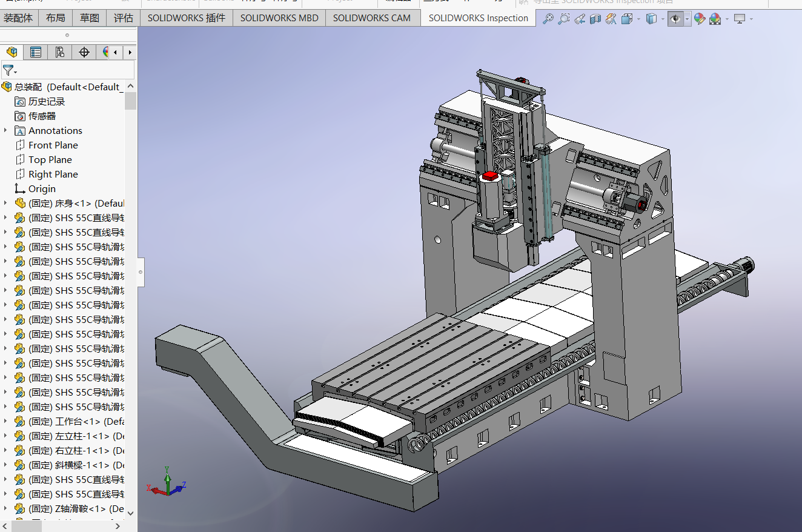Open the PropertyManager panel tab
Image resolution: width=802 pixels, height=532 pixels.
pos(36,52)
